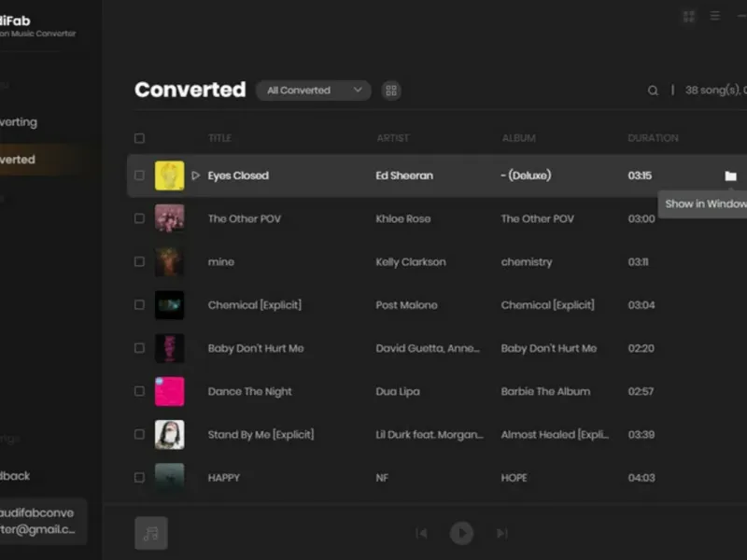
Task: Click the 02:20 duration value
Action: 641,348
